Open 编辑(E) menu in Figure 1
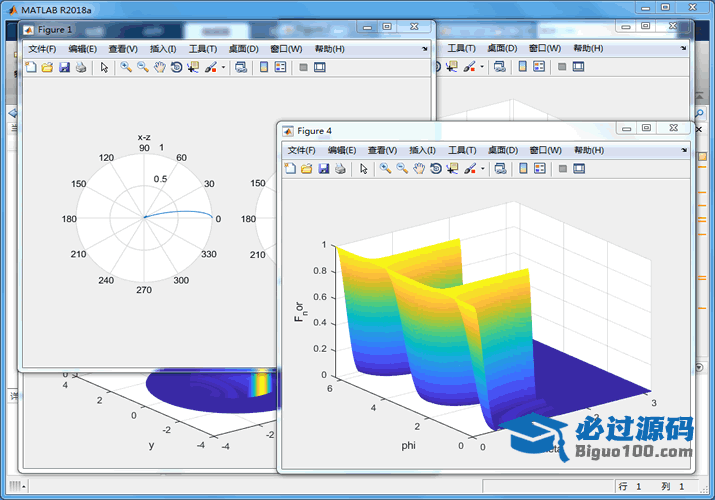 click(83, 49)
